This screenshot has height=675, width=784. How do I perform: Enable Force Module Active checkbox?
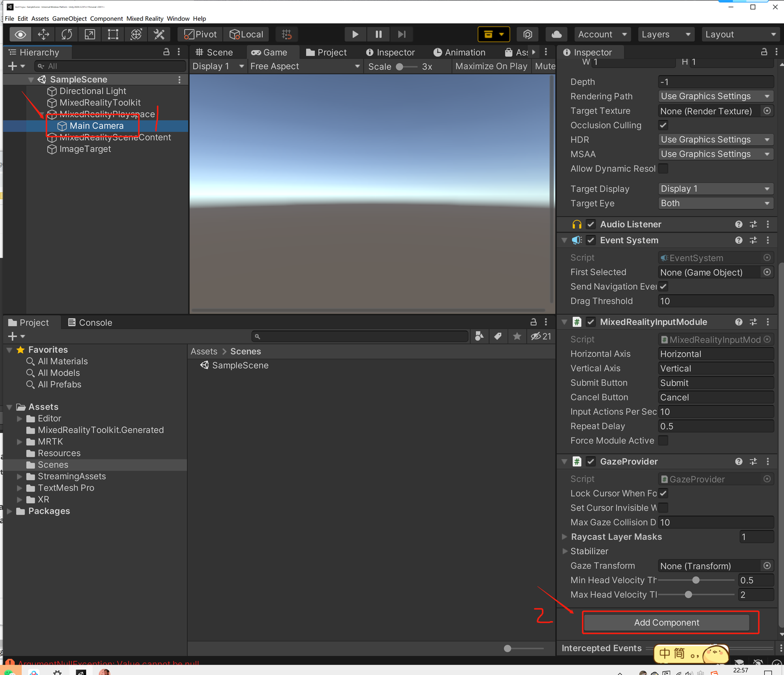[x=663, y=440]
